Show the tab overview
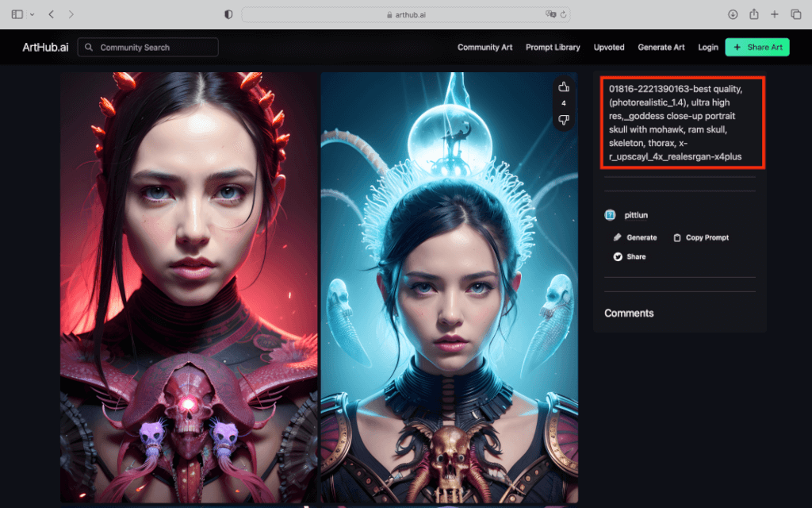The height and width of the screenshot is (508, 812). click(796, 14)
